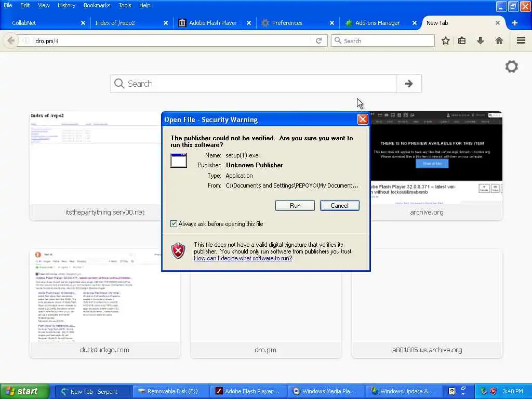Image resolution: width=532 pixels, height=399 pixels.
Task: Open new tab page settings gear
Action: [511, 66]
